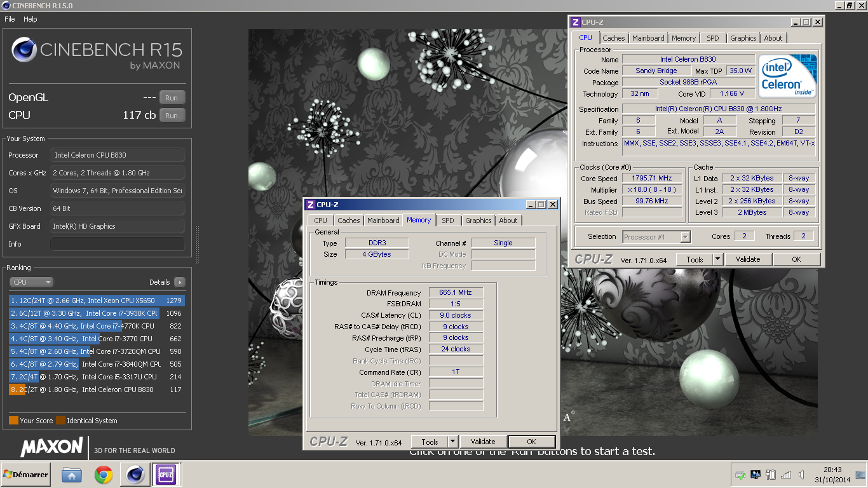Launch Google Chrome from the taskbar
The height and width of the screenshot is (488, 868).
coord(104,475)
